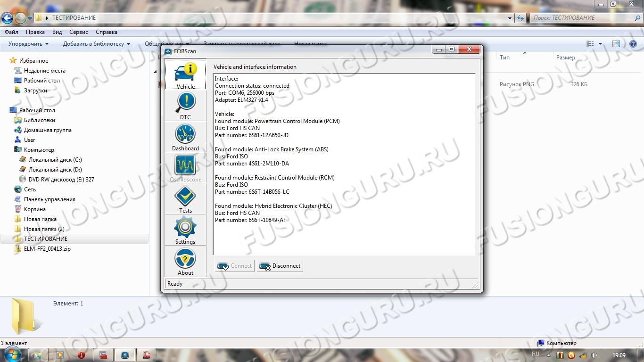Select Недавние места in navigation pane

click(45, 71)
